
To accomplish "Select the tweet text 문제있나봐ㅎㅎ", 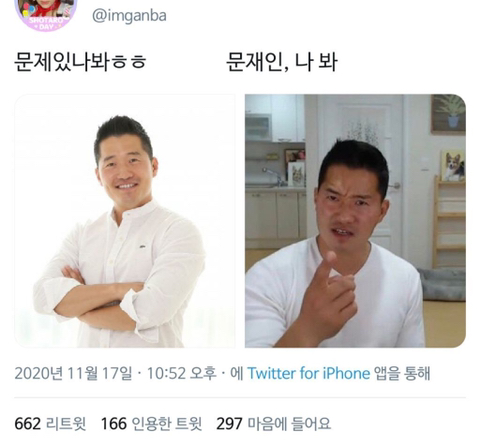I will pyautogui.click(x=80, y=62).
